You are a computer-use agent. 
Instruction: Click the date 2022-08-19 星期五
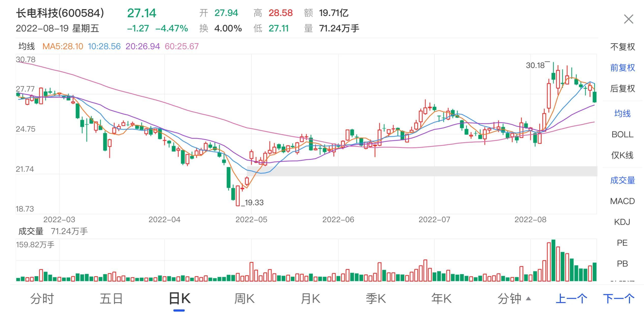point(57,28)
